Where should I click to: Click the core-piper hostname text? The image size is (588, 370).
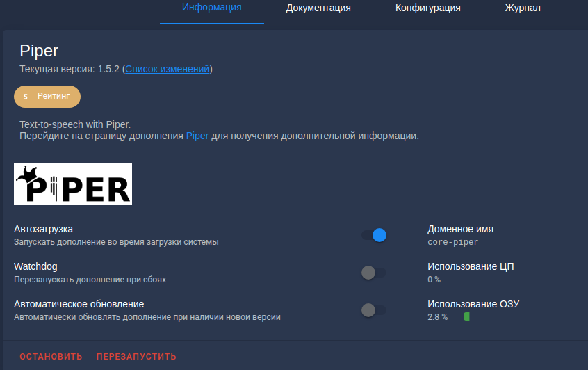[453, 242]
